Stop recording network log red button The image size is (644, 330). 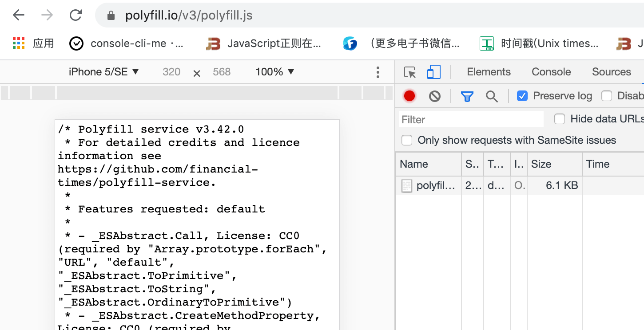(409, 96)
